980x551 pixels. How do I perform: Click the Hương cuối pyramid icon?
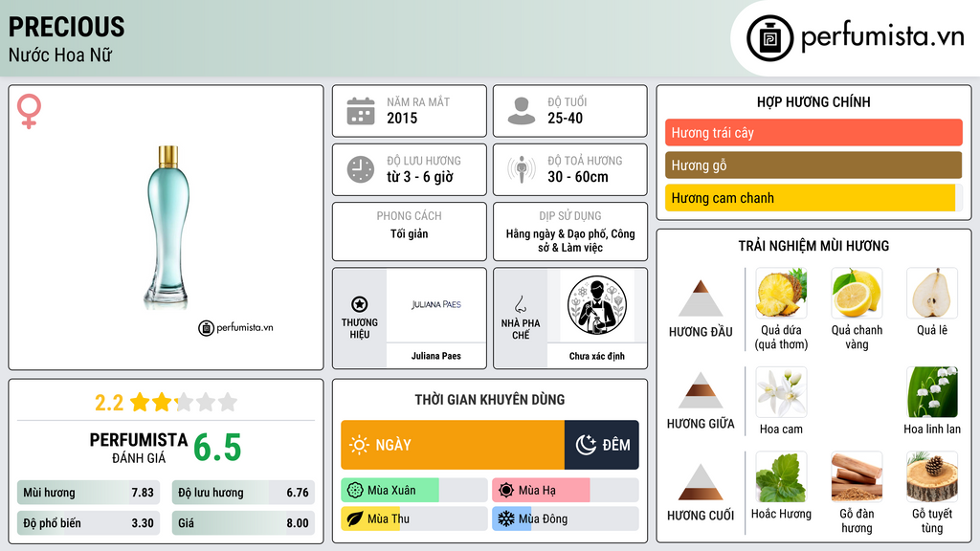701,482
